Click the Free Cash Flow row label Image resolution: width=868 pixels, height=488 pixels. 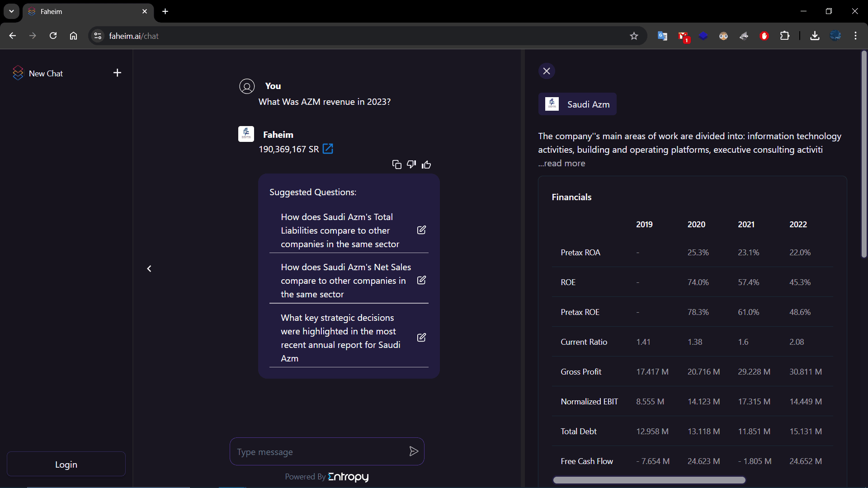[x=587, y=461]
